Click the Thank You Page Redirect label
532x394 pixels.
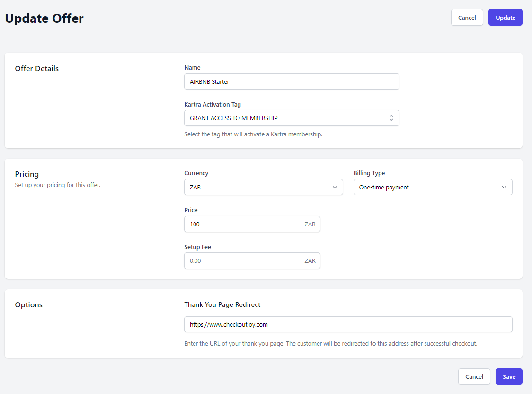222,305
